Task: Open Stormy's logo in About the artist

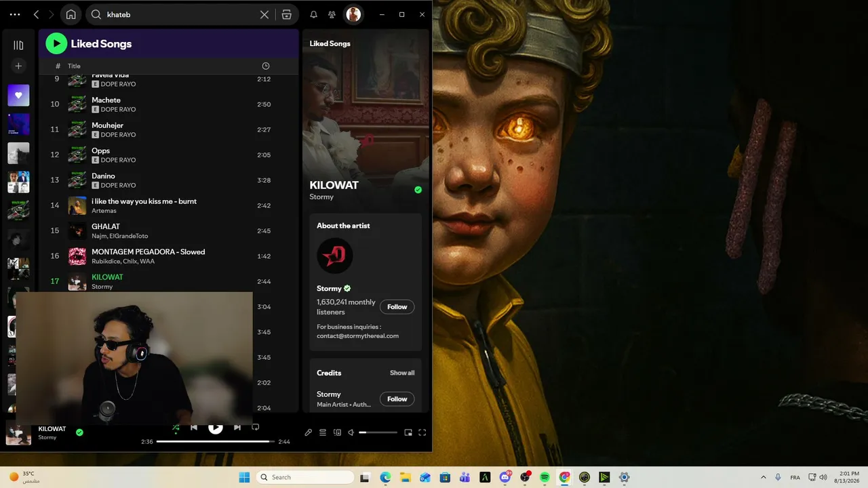Action: tap(335, 256)
